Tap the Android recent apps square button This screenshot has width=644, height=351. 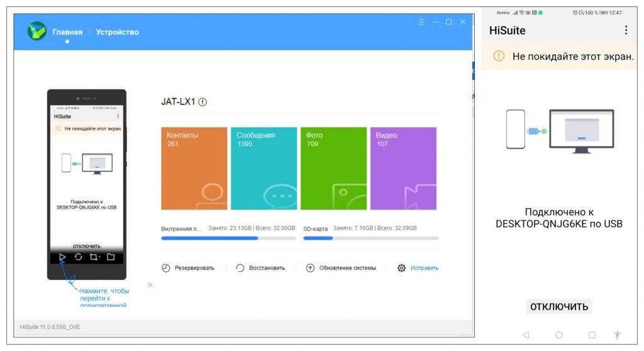coord(592,335)
